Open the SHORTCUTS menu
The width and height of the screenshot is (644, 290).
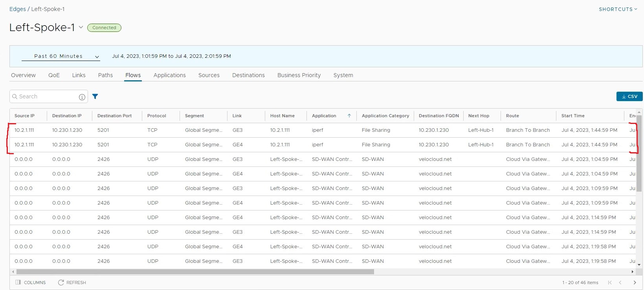618,9
